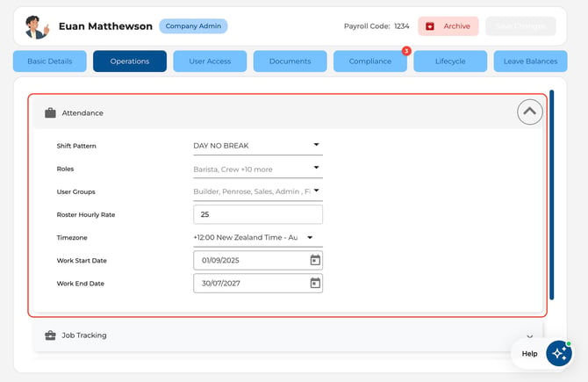Click the Attendance briefcase icon
This screenshot has height=382, width=588.
click(x=50, y=112)
